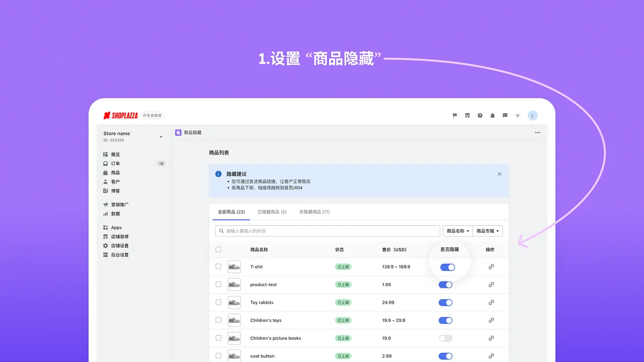Open the three-dot more menu
The image size is (644, 362).
pyautogui.click(x=538, y=133)
